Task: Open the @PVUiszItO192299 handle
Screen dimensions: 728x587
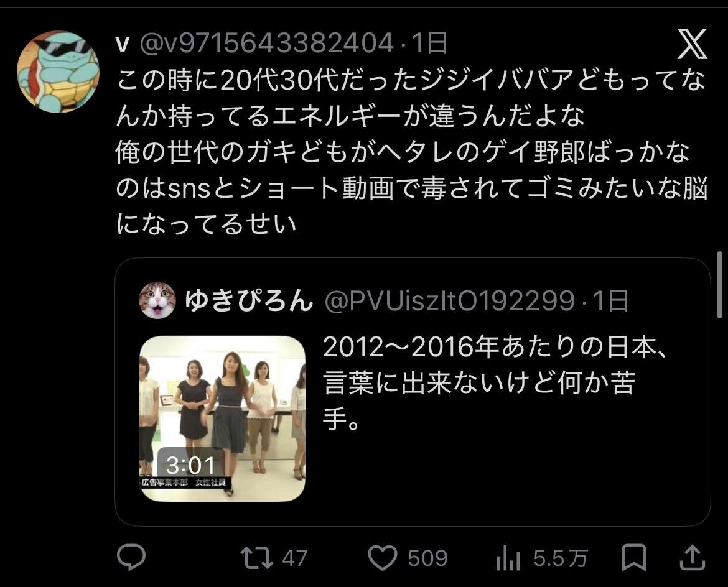Action: pyautogui.click(x=449, y=300)
